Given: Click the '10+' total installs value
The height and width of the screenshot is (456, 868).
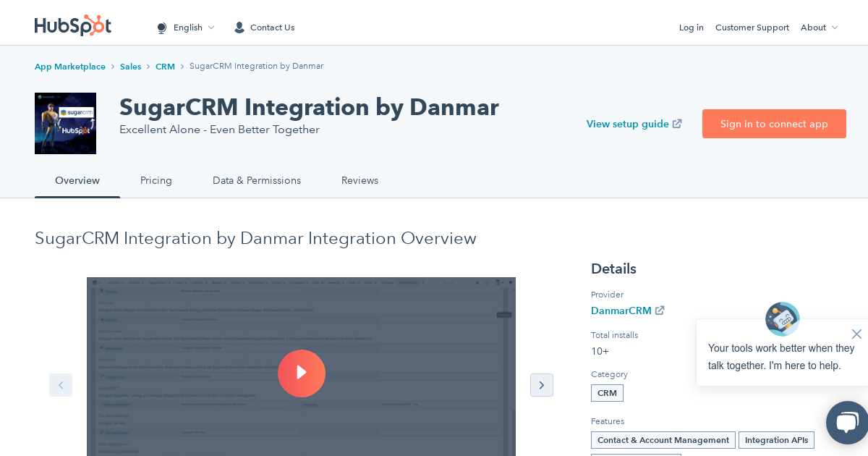Looking at the screenshot, I should (x=600, y=351).
